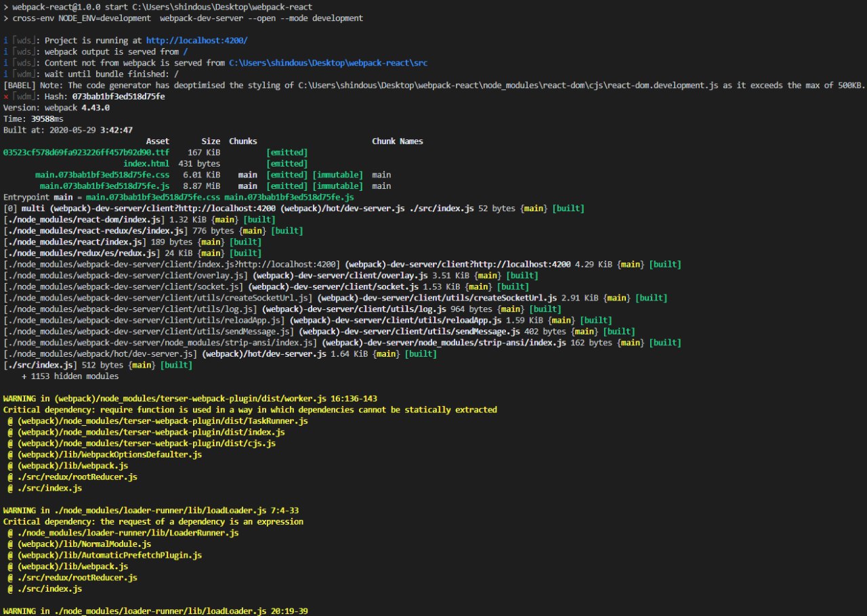Click the [./src/index.js] module entry
The width and height of the screenshot is (867, 616).
point(98,366)
